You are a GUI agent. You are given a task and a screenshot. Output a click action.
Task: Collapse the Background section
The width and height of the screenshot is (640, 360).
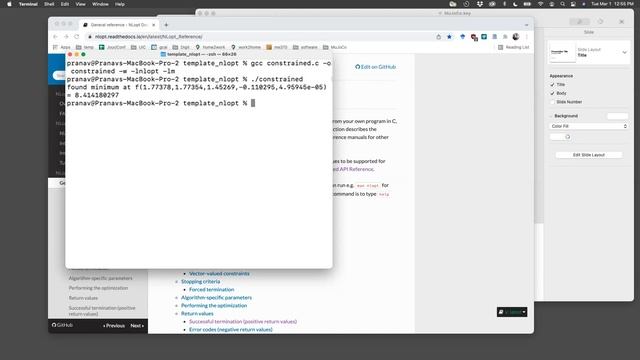click(x=551, y=116)
